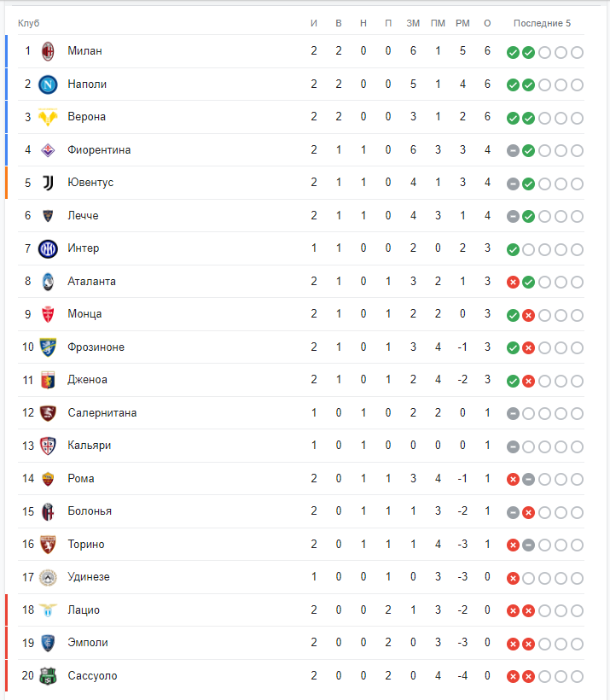Click the Milan club crest icon
The width and height of the screenshot is (610, 700).
tap(48, 51)
